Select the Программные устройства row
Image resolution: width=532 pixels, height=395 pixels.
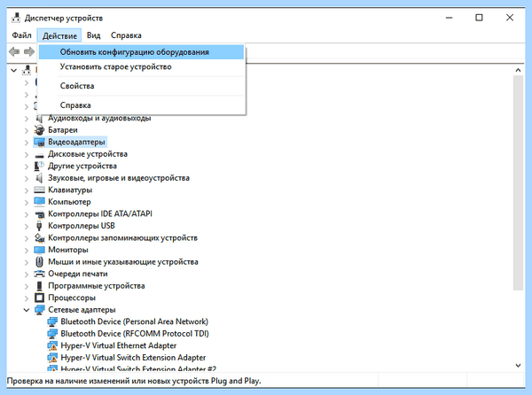97,286
